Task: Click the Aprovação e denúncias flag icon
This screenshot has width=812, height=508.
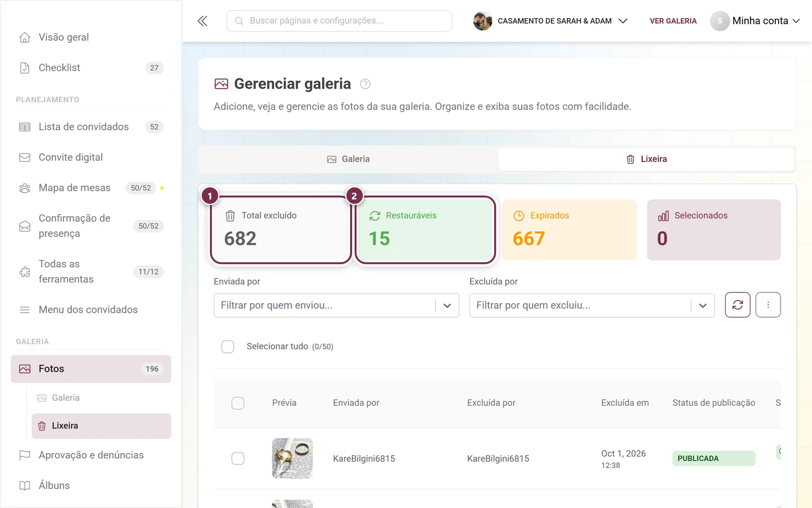Action: click(x=25, y=455)
